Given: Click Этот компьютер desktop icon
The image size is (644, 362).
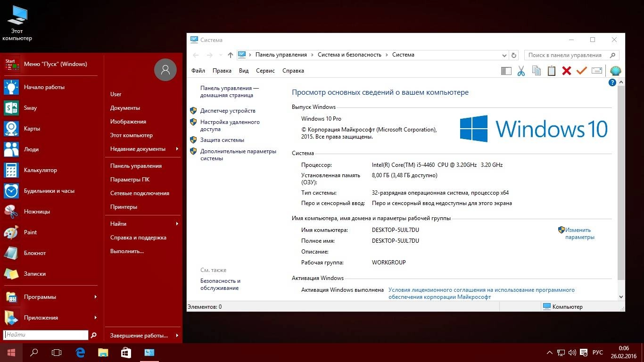Looking at the screenshot, I should click(17, 23).
